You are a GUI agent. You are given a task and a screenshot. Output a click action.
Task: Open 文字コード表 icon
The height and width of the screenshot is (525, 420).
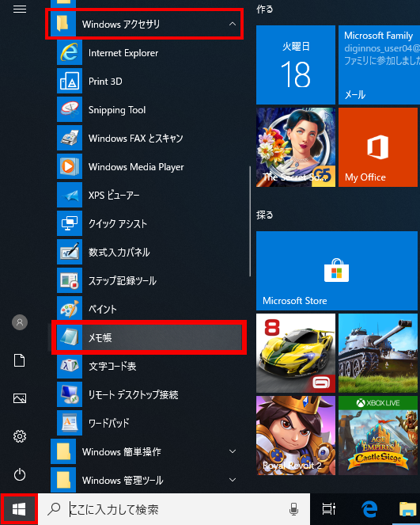tap(70, 366)
